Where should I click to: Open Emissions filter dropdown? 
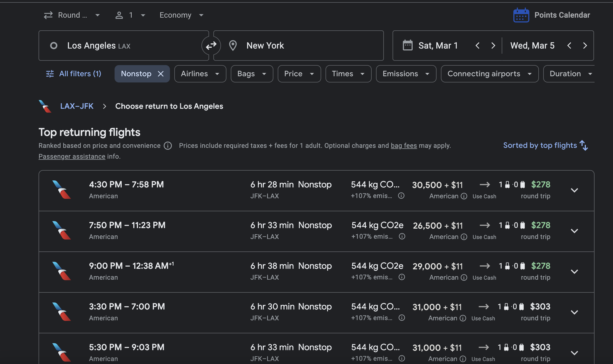click(406, 74)
